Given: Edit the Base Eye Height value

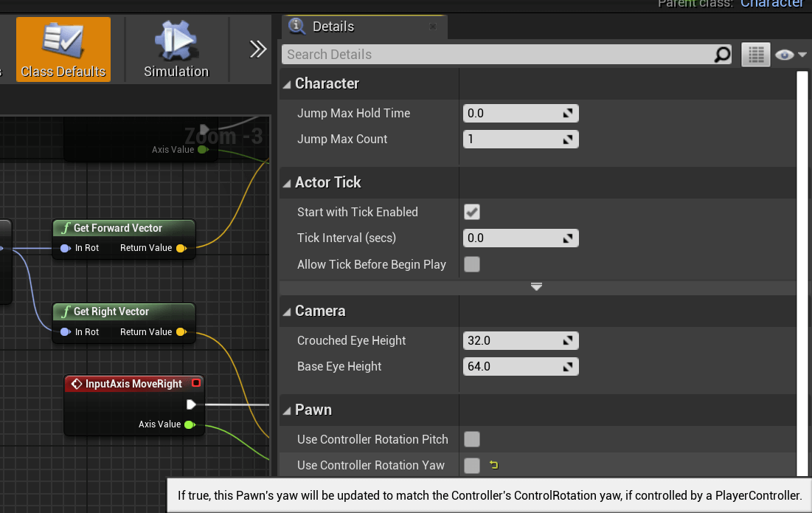Looking at the screenshot, I should click(x=521, y=367).
